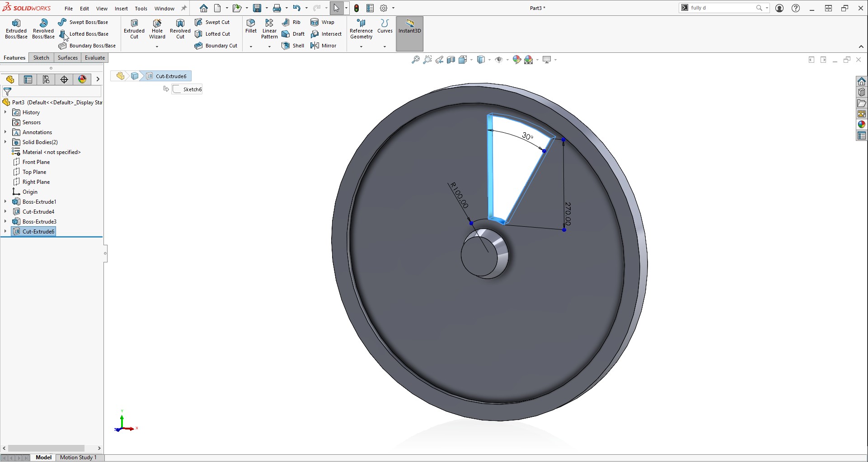Click the Zoom to Fit icon
868x462 pixels.
[416, 59]
